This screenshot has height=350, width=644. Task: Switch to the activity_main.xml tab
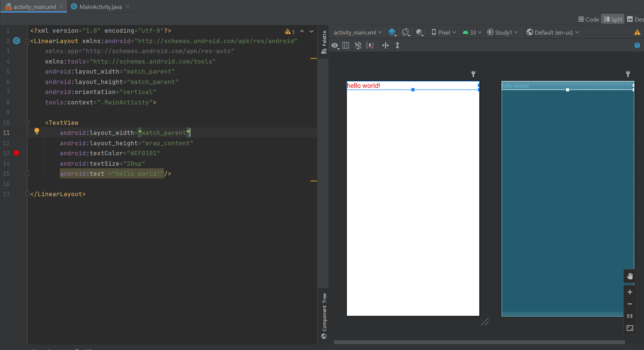[x=34, y=7]
